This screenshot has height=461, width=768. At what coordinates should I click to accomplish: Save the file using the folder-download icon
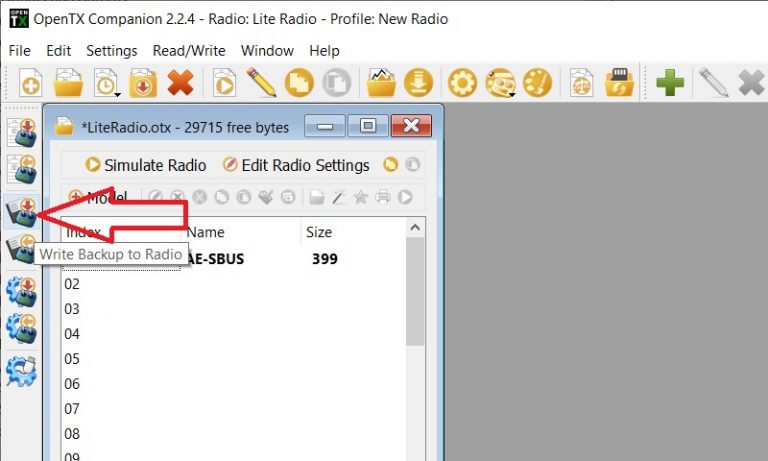tap(143, 83)
